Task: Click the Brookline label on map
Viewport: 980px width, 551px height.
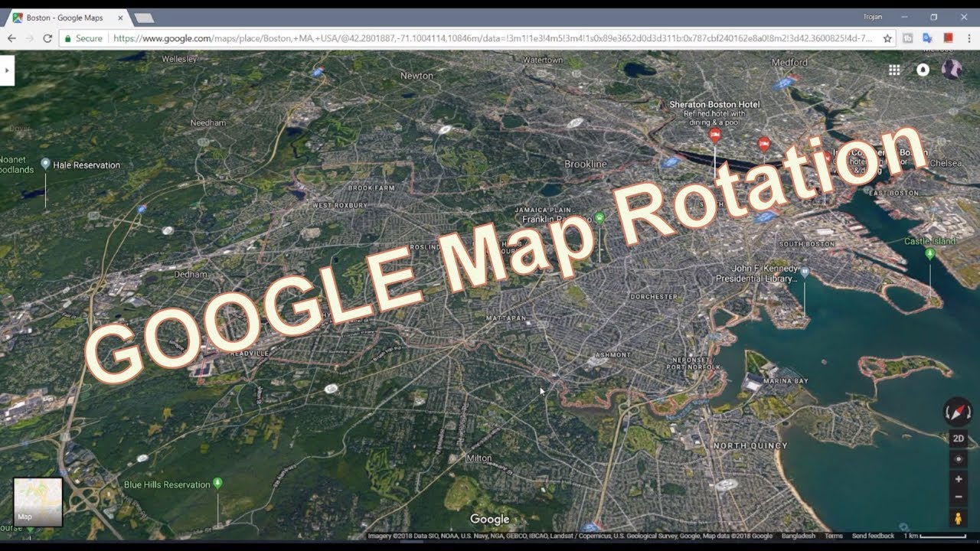Action: (x=585, y=164)
